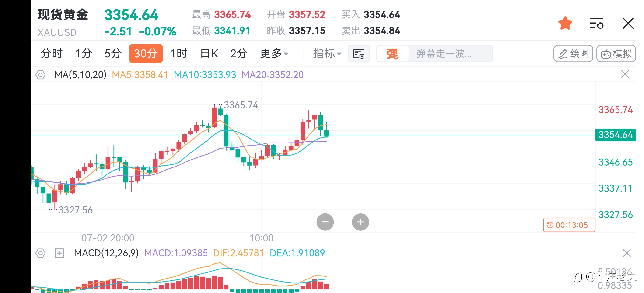The width and height of the screenshot is (644, 293).
Task: Toggle the 弹 bullet-comments switch
Action: pyautogui.click(x=392, y=53)
